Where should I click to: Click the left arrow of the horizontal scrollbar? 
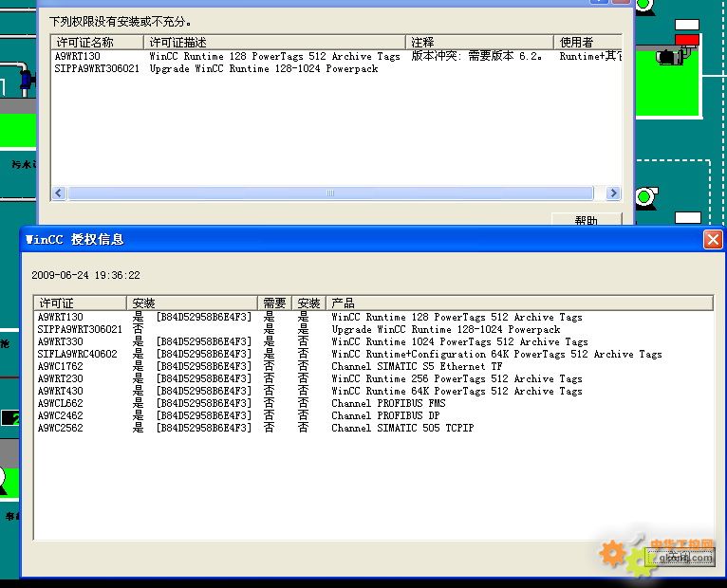(x=59, y=193)
